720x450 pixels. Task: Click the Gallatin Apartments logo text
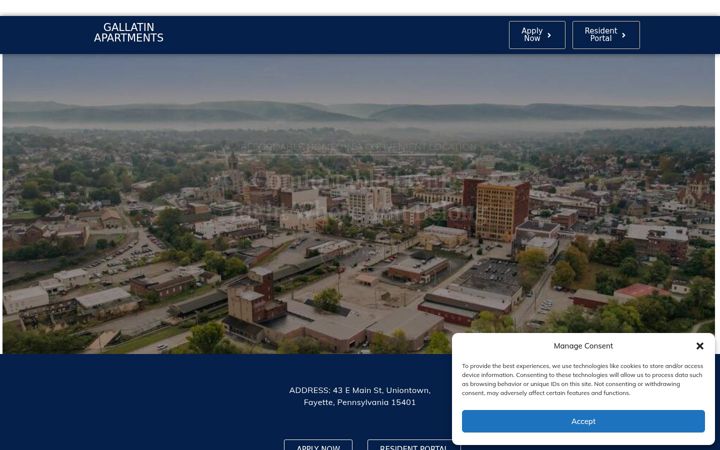pos(129,33)
